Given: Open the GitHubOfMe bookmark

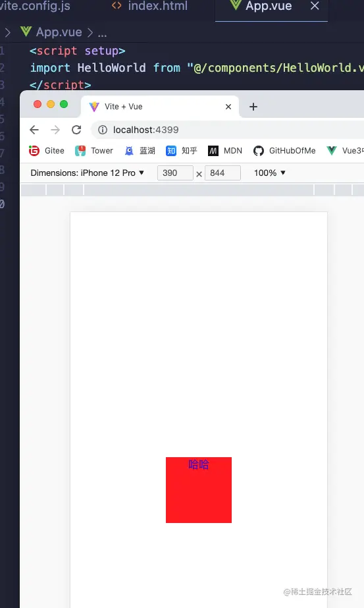Looking at the screenshot, I should pyautogui.click(x=284, y=150).
